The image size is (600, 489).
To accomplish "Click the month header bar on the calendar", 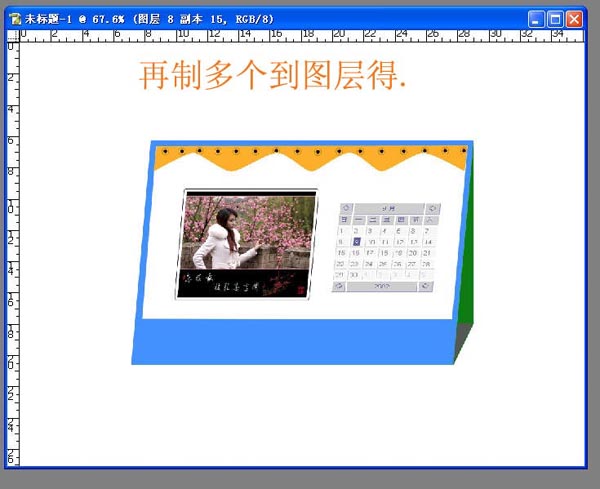I will click(x=389, y=209).
